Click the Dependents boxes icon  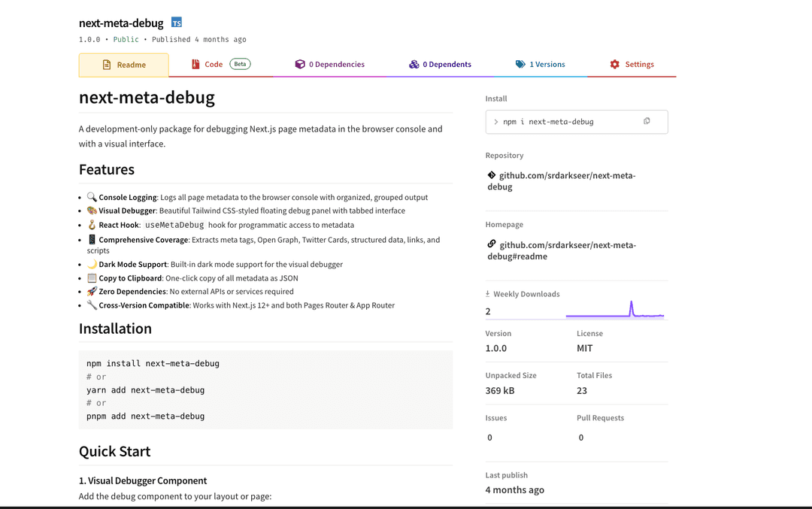[x=414, y=65]
